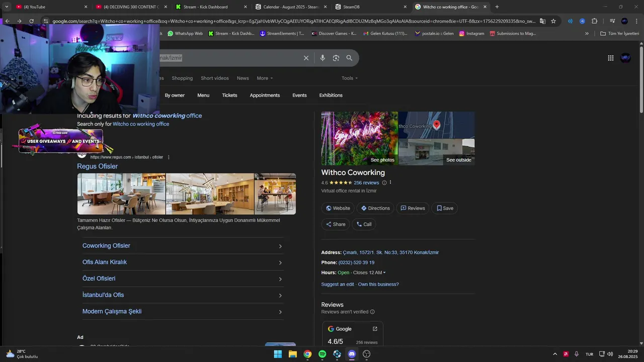Select the Short videos search filter
The width and height of the screenshot is (644, 362).
pyautogui.click(x=215, y=78)
